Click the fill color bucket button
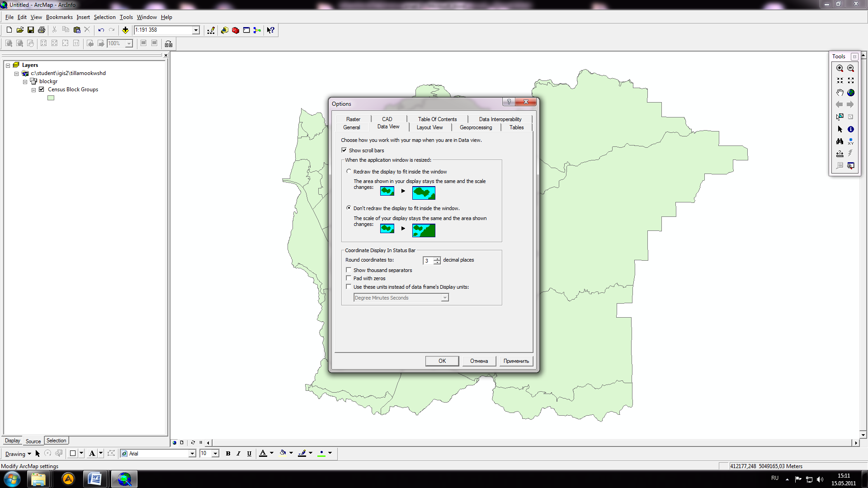868x488 pixels. (x=283, y=453)
